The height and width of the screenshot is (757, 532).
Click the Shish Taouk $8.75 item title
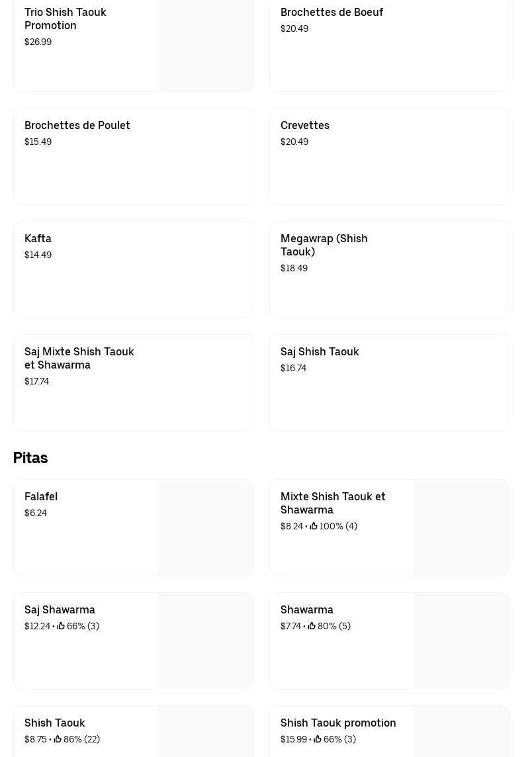tap(55, 723)
